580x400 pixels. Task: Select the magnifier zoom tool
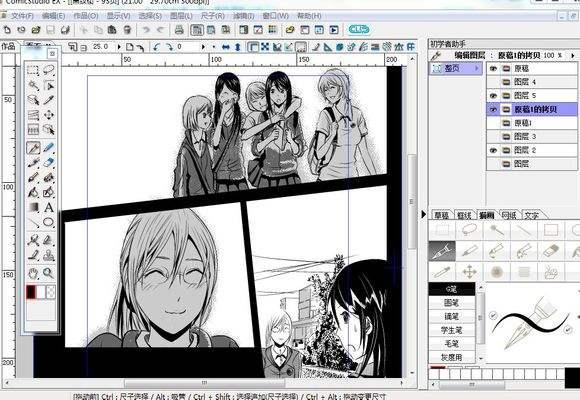(48, 273)
